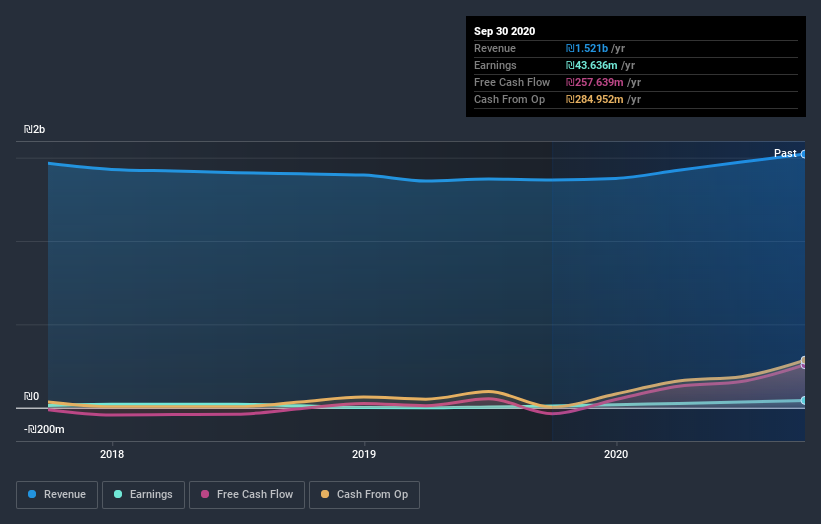Click the Cash From Op tooltip label

tap(509, 99)
